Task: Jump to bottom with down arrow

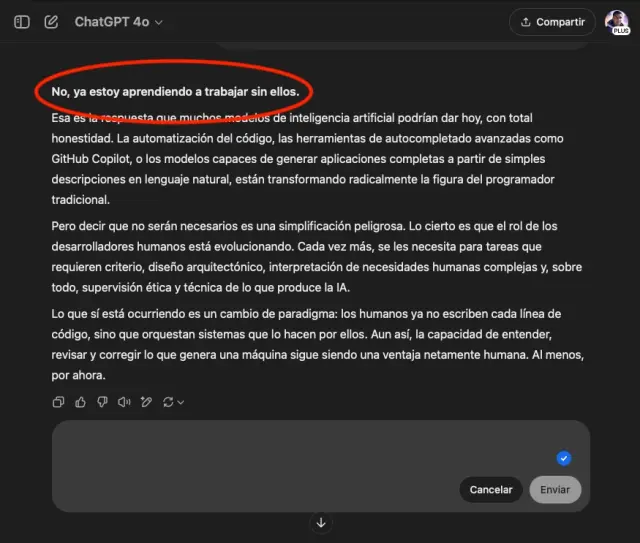Action: [x=321, y=523]
